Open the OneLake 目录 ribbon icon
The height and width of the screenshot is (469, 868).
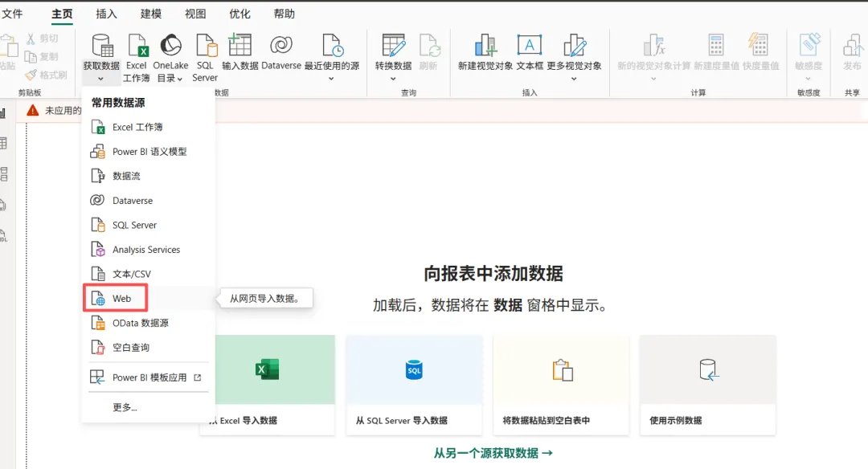coord(170,45)
